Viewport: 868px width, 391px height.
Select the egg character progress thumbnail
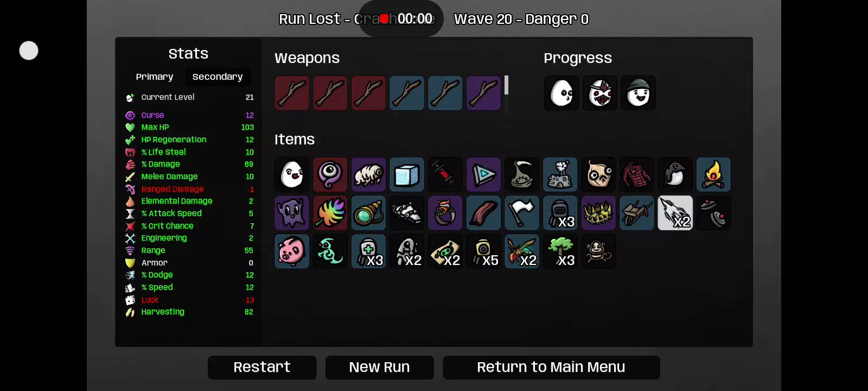(561, 93)
